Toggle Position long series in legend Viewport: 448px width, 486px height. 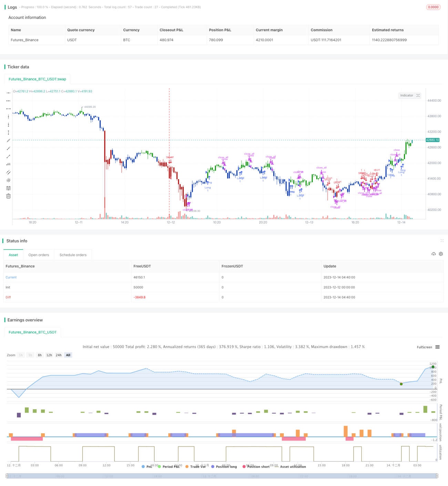224,467
